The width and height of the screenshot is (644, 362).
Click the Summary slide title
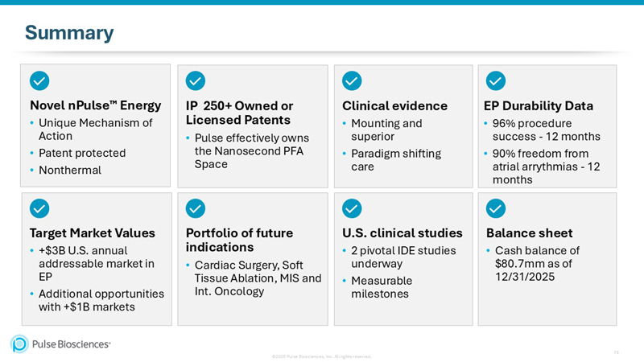69,33
